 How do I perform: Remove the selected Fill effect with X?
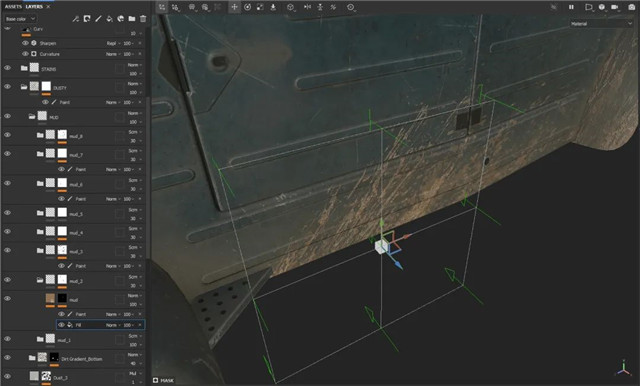point(140,325)
